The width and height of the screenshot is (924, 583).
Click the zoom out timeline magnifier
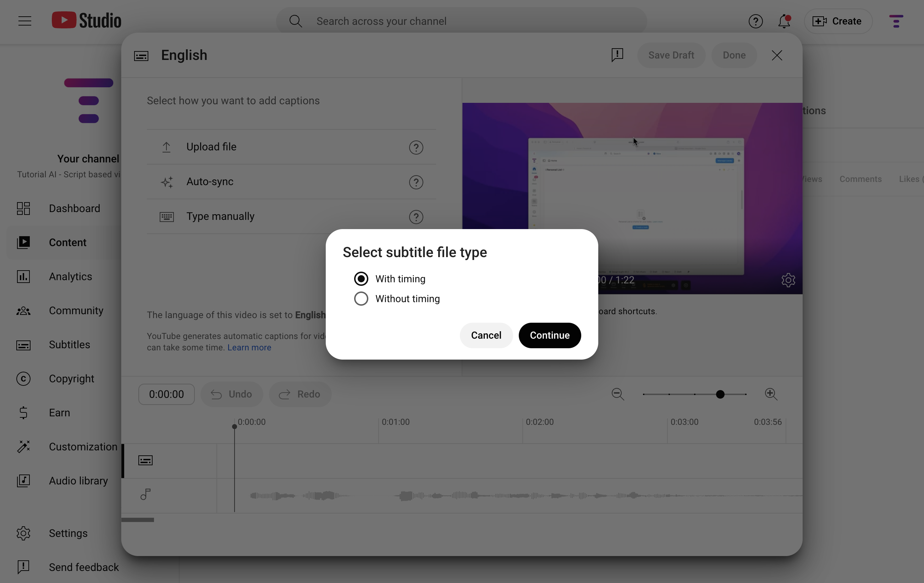point(618,394)
